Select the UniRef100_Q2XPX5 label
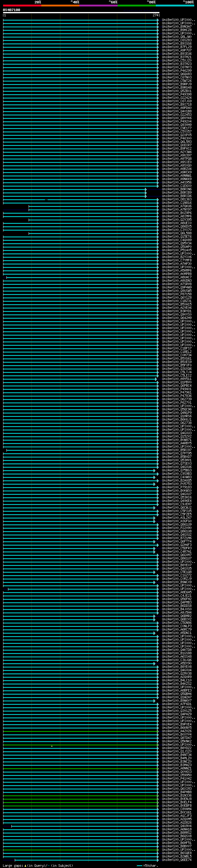 click(177, 135)
